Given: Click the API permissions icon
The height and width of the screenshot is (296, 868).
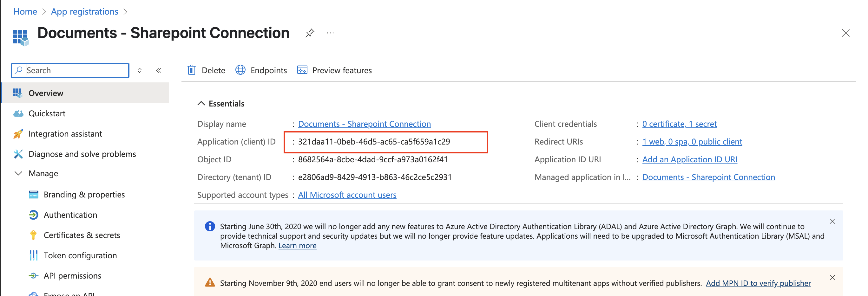Looking at the screenshot, I should pos(34,275).
